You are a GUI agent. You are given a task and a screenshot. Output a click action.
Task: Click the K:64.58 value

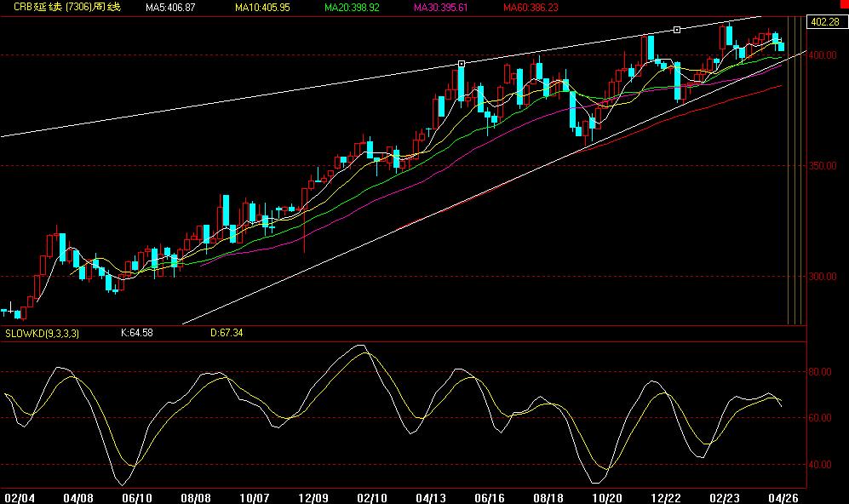[137, 333]
